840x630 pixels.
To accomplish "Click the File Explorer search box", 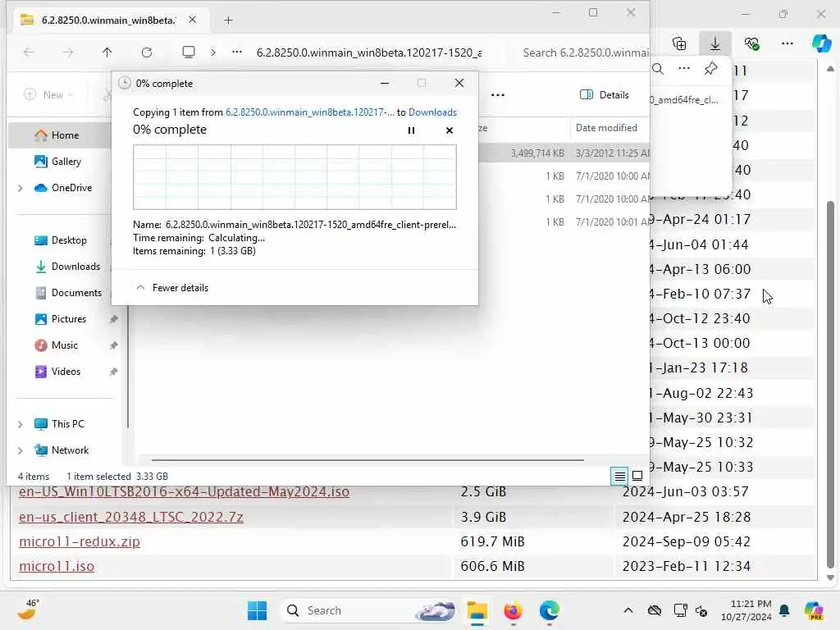I will [584, 52].
